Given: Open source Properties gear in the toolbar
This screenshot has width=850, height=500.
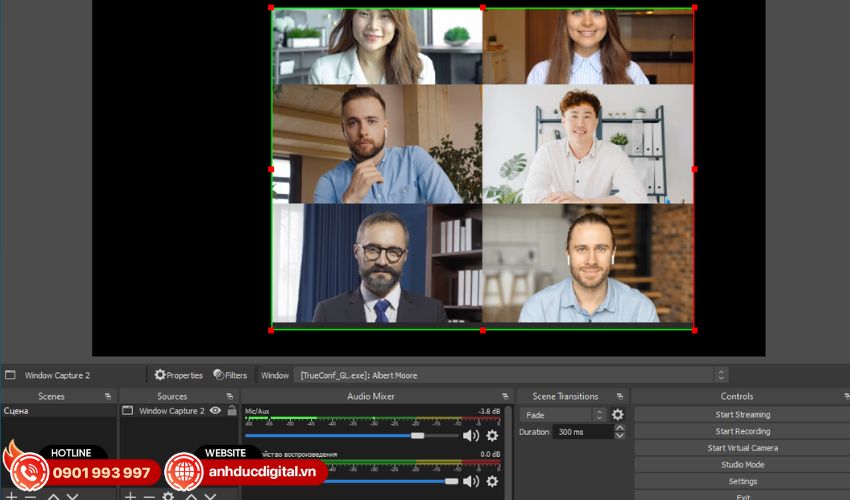Looking at the screenshot, I should [160, 375].
